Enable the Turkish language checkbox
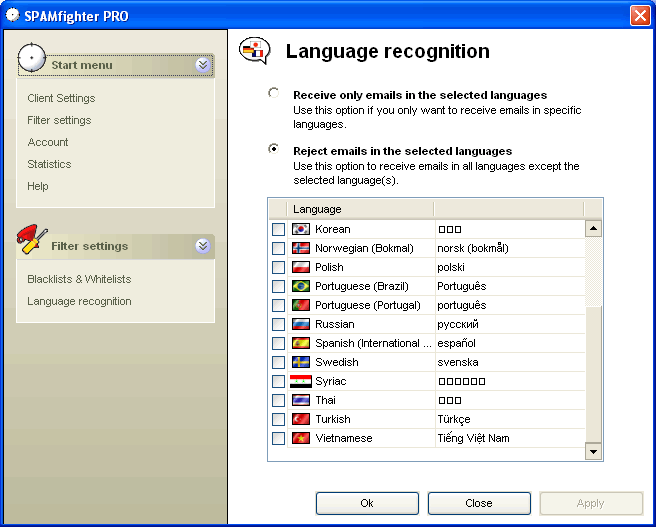Screen dimensions: 656x527 [279, 419]
